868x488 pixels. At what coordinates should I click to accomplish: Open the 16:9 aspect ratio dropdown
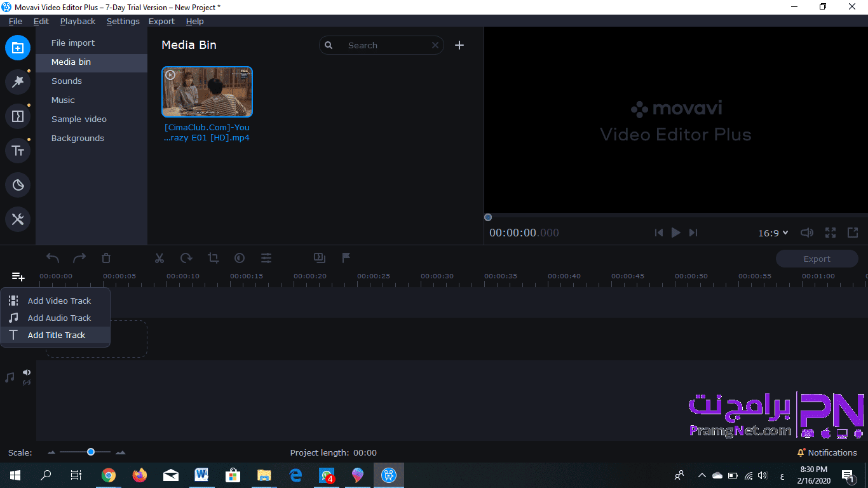pos(773,233)
